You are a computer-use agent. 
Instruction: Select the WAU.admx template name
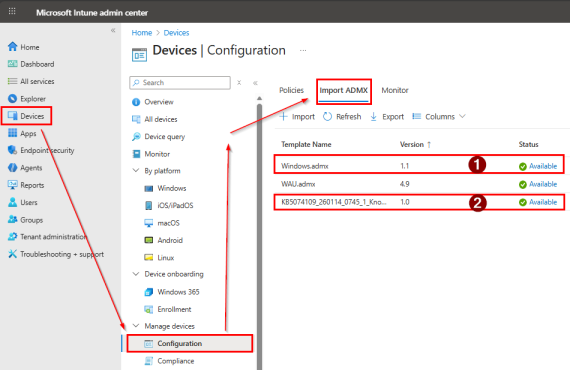pyautogui.click(x=298, y=184)
